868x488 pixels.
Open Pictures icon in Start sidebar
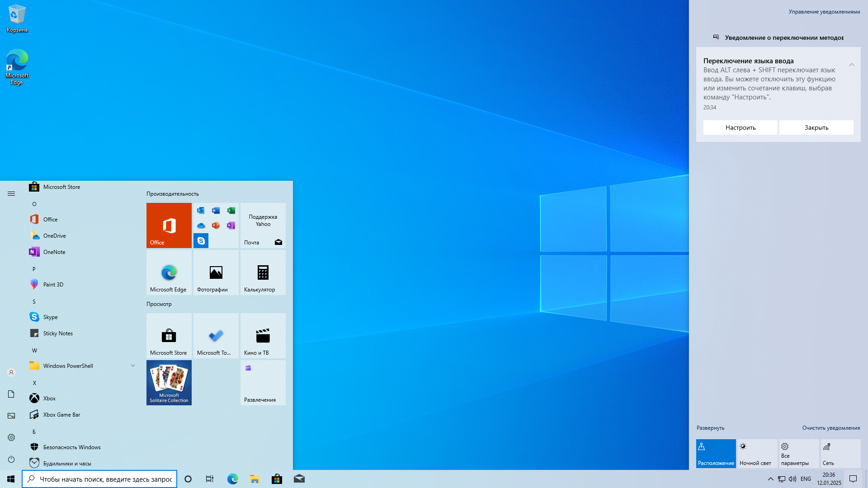click(x=11, y=416)
